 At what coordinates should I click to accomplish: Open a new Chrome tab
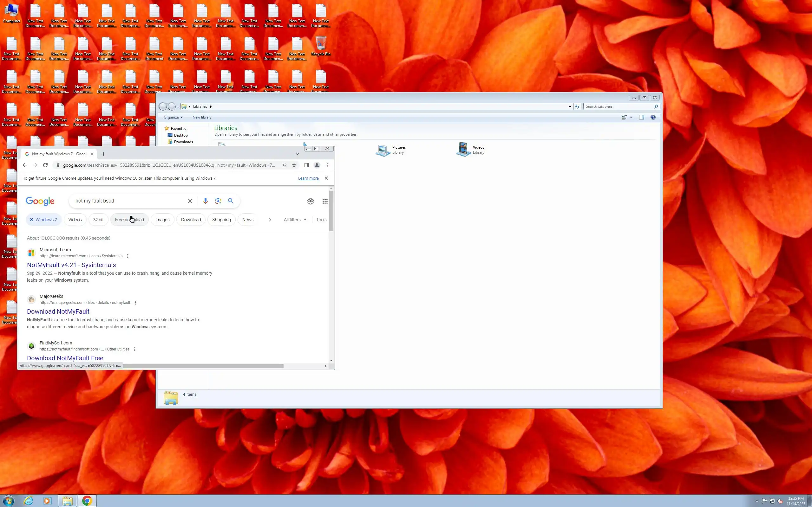(104, 154)
